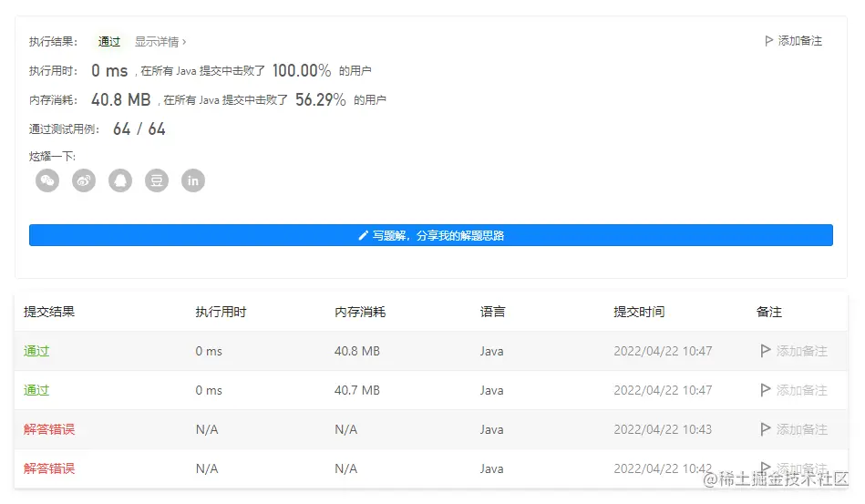
Task: Click the 40.8 MB memory summary value
Action: coord(121,100)
